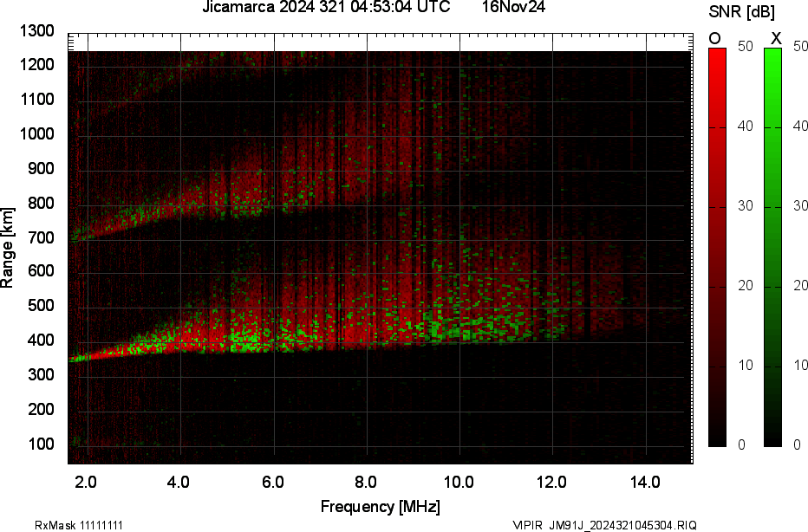Screen dimensions: 808x532
Task: Click the 2.0 frequency tick label
Action: coord(86,483)
